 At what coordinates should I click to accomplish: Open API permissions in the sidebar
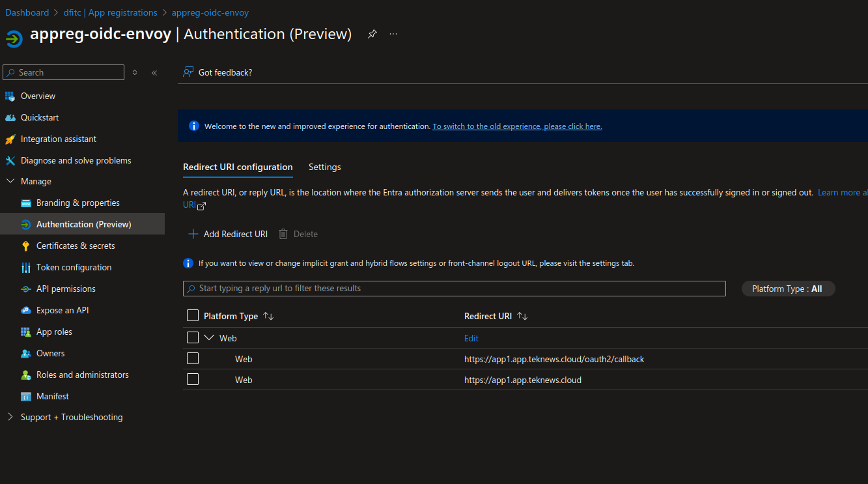click(66, 289)
